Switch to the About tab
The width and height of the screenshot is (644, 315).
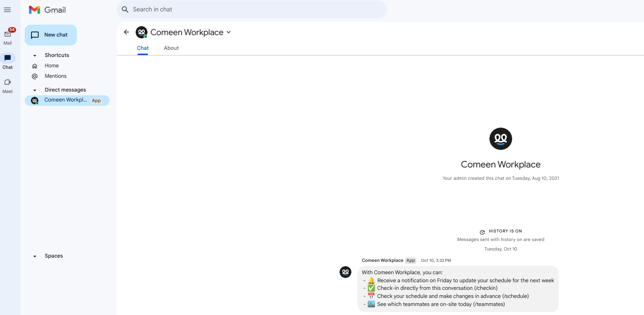click(x=171, y=48)
